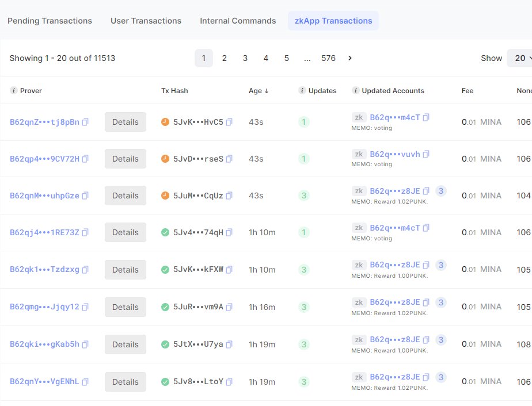The height and width of the screenshot is (406, 532).
Task: Copy account B62q•••m4cT in 5Jv4•••74qH row
Action: click(x=426, y=228)
